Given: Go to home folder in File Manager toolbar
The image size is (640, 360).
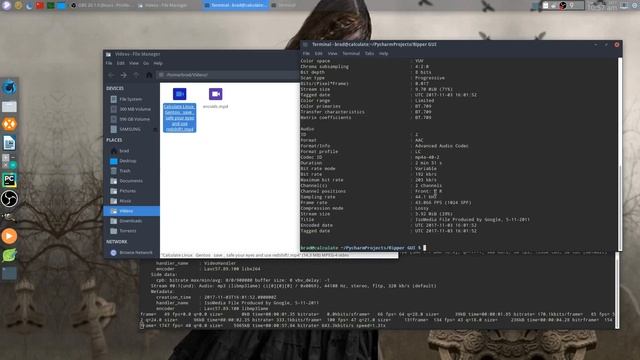Looking at the screenshot, I should coord(149,75).
